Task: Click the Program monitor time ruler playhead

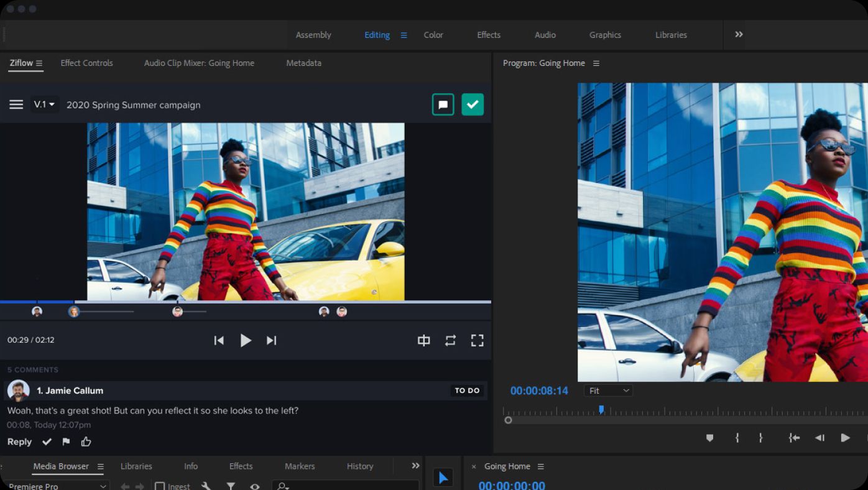Action: pos(601,409)
